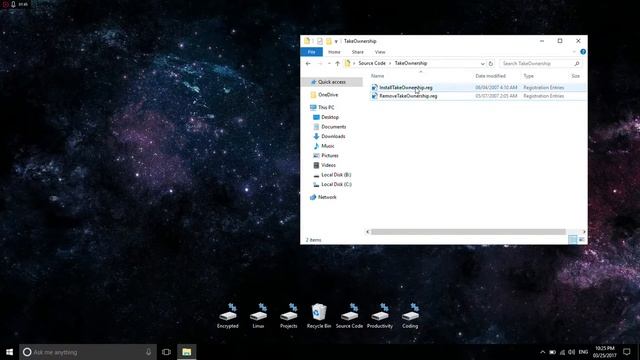
Task: Select This PC in the navigation pane
Action: click(326, 107)
